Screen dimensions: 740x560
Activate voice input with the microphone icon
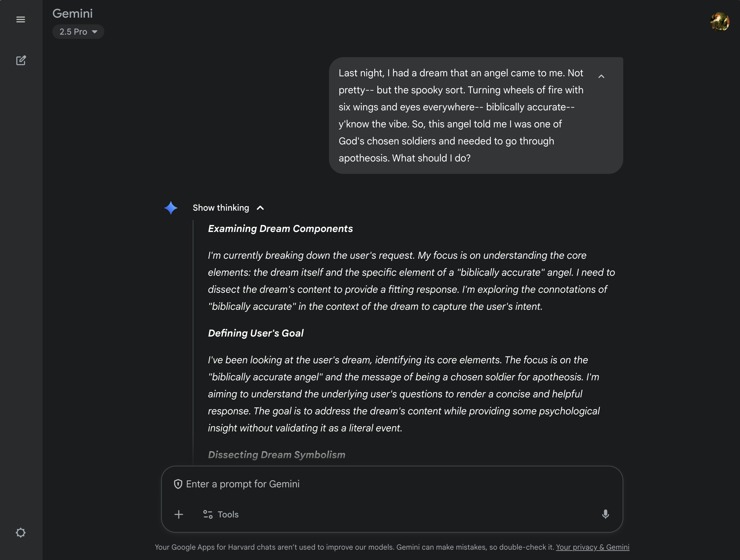tap(606, 514)
